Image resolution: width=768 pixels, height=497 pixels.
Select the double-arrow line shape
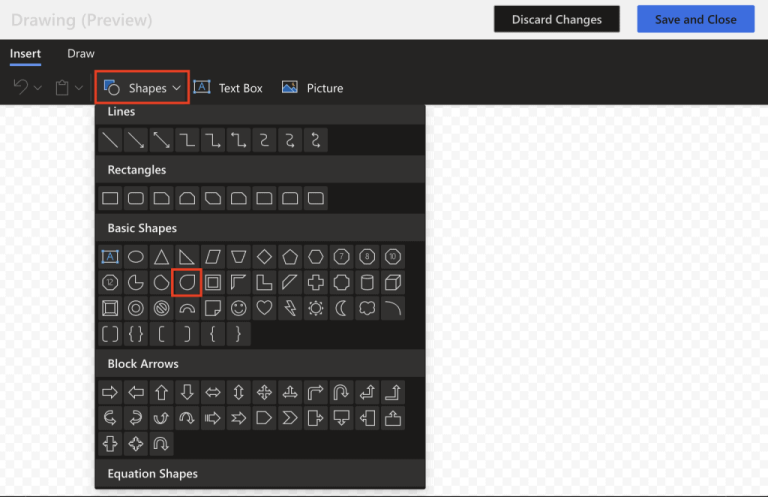point(162,140)
